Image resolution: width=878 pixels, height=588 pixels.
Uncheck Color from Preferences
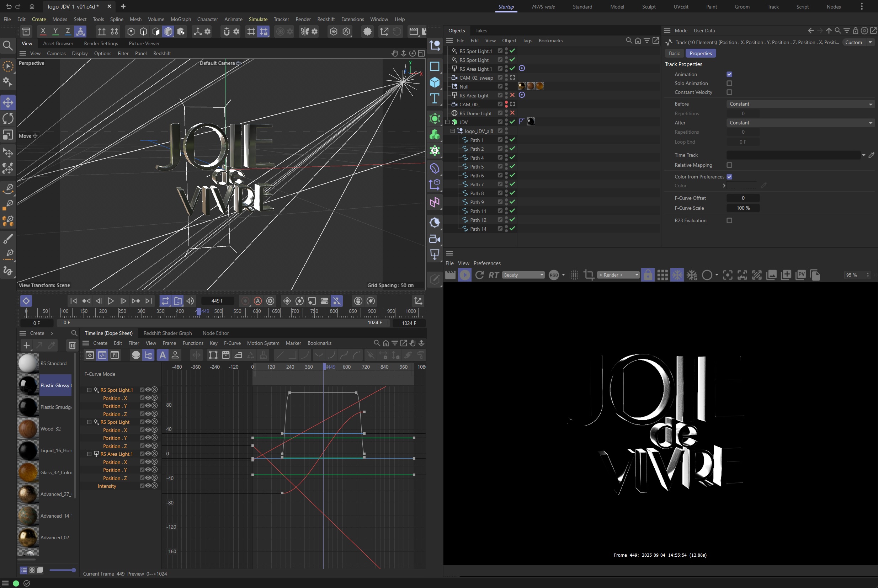point(729,177)
